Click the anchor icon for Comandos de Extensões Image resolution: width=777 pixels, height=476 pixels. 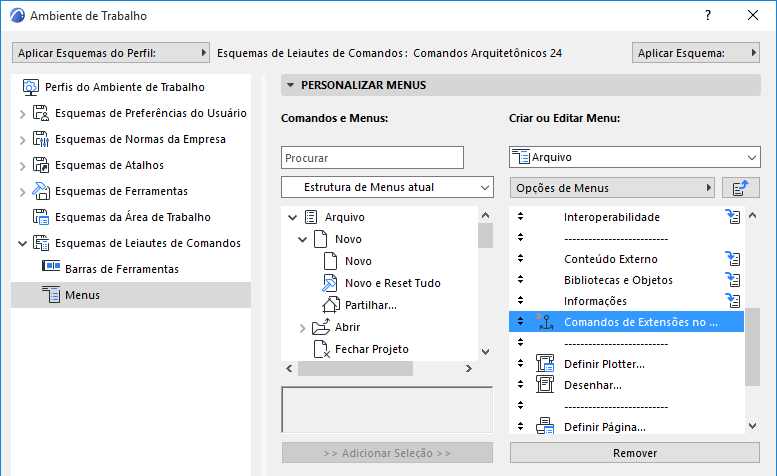click(546, 321)
